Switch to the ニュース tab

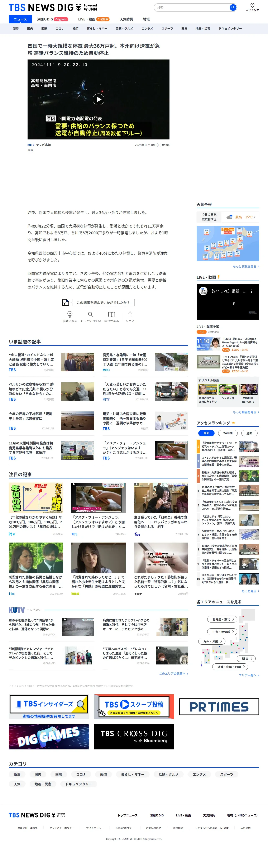[x=20, y=19]
